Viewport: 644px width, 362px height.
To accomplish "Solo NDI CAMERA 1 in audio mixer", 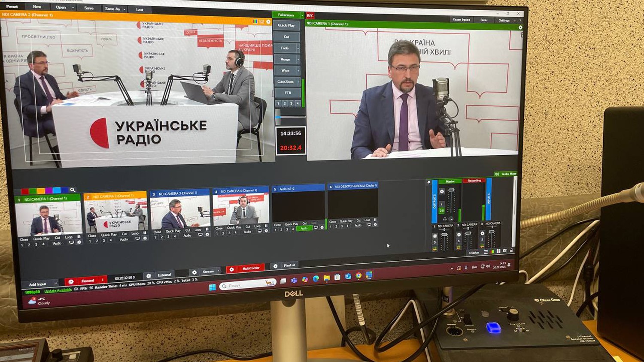I will coord(435,243).
